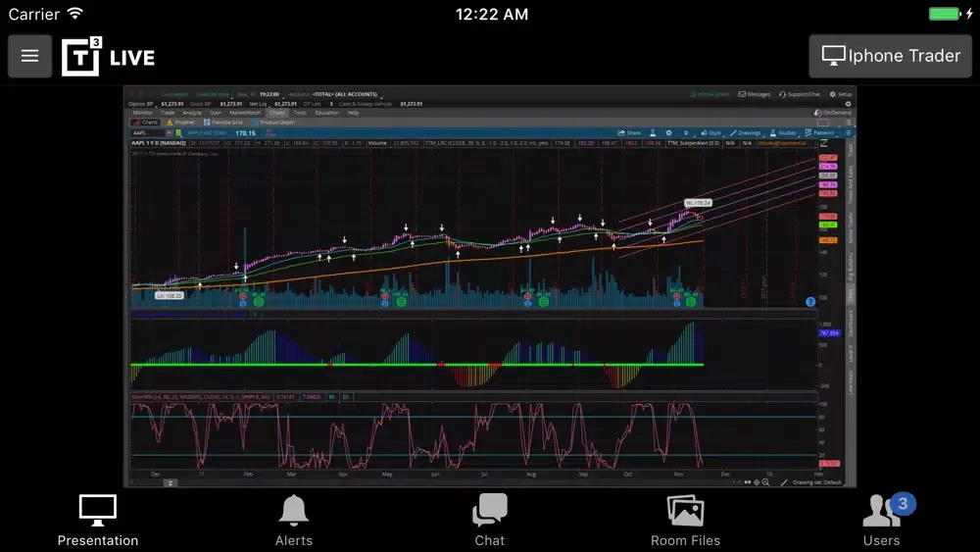Click the Hi: 176.24 price bubble
980x552 pixels.
[x=698, y=203]
